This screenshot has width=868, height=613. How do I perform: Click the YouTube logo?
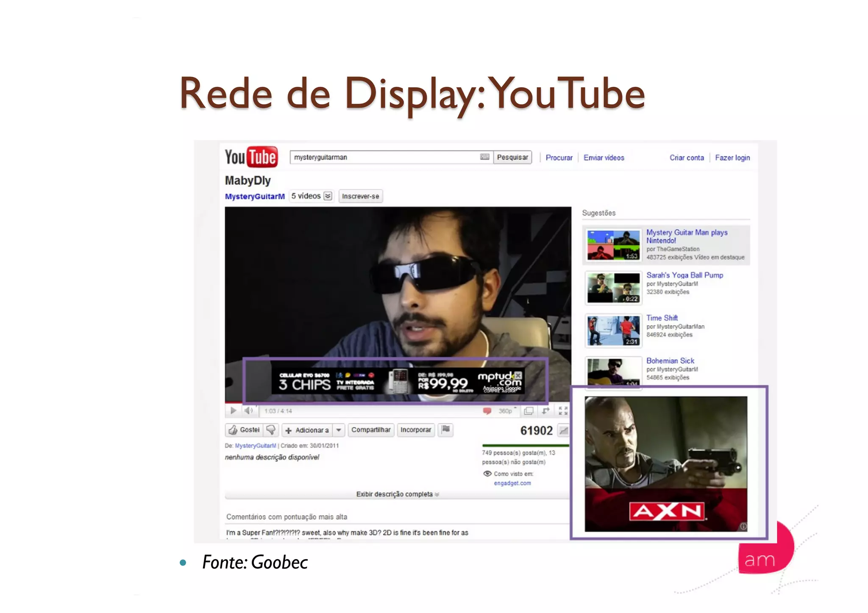pyautogui.click(x=251, y=157)
